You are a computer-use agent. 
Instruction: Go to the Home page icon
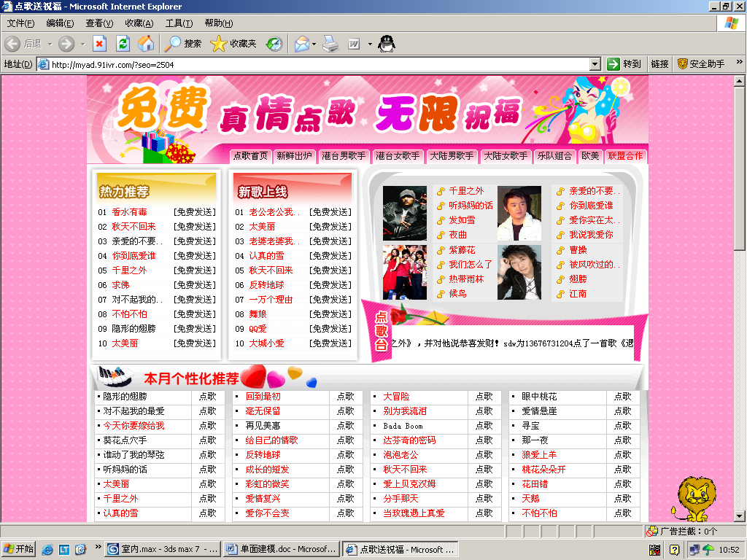tap(146, 44)
